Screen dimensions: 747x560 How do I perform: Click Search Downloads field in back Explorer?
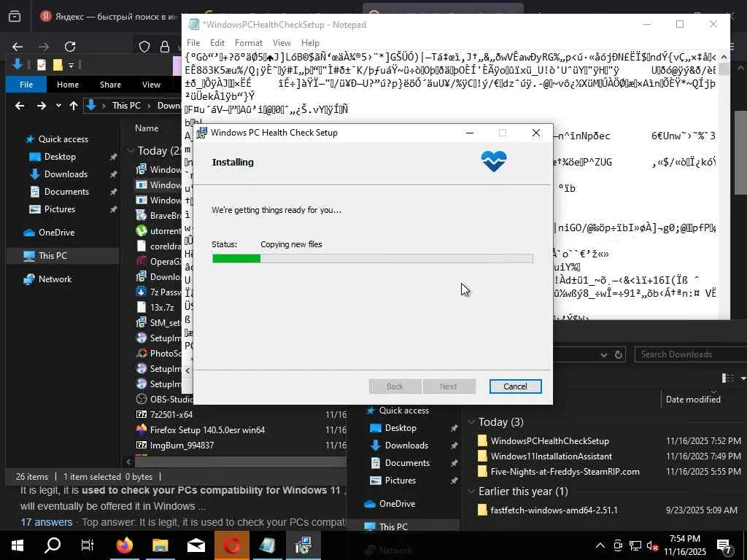tap(690, 354)
